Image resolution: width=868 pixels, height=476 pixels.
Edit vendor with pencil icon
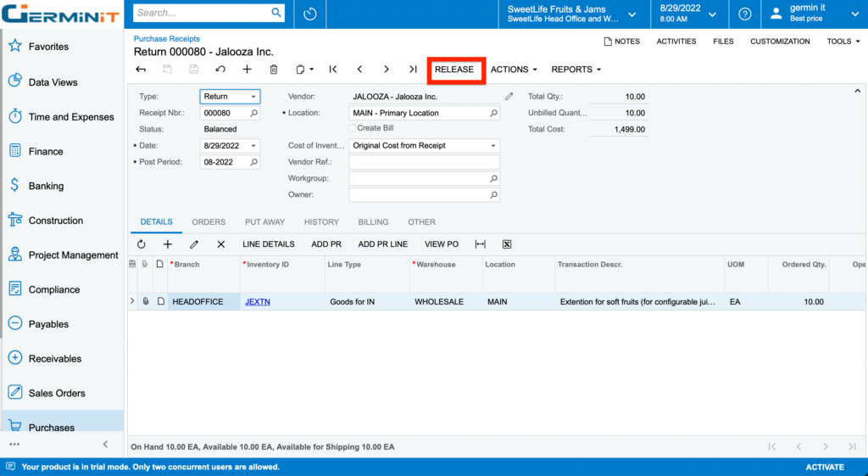point(509,97)
